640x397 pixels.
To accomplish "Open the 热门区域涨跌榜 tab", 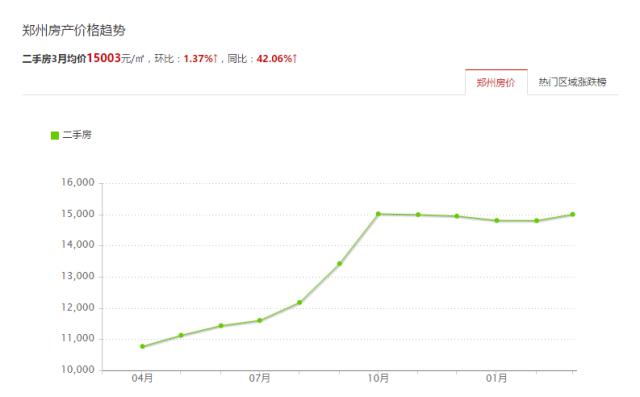I will point(572,82).
